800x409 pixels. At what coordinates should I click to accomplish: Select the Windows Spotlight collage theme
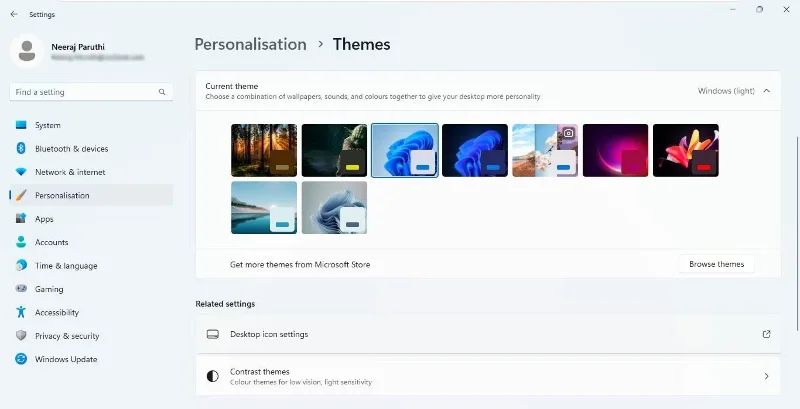point(545,150)
